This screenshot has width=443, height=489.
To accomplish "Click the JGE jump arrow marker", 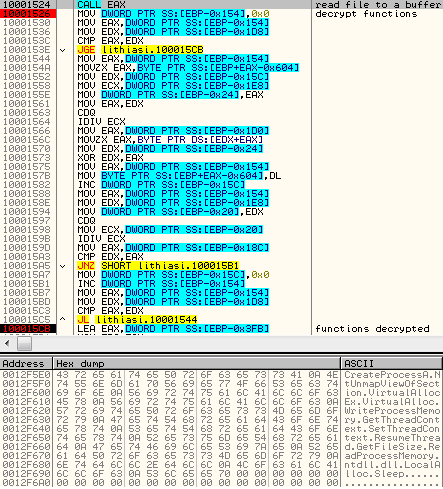I will click(x=62, y=50).
